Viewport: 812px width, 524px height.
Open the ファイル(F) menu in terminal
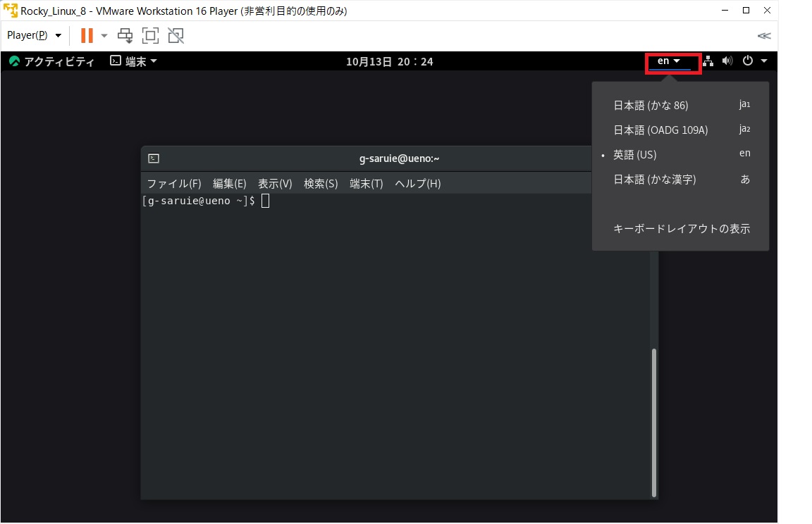173,183
